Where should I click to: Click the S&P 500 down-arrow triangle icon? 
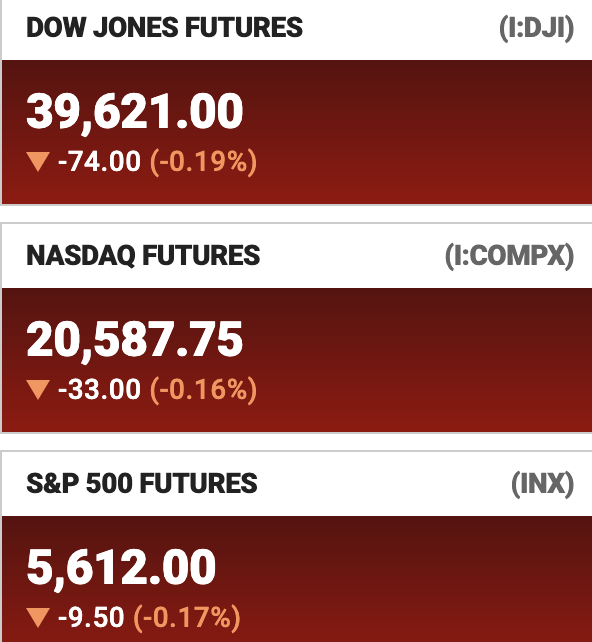pos(38,617)
